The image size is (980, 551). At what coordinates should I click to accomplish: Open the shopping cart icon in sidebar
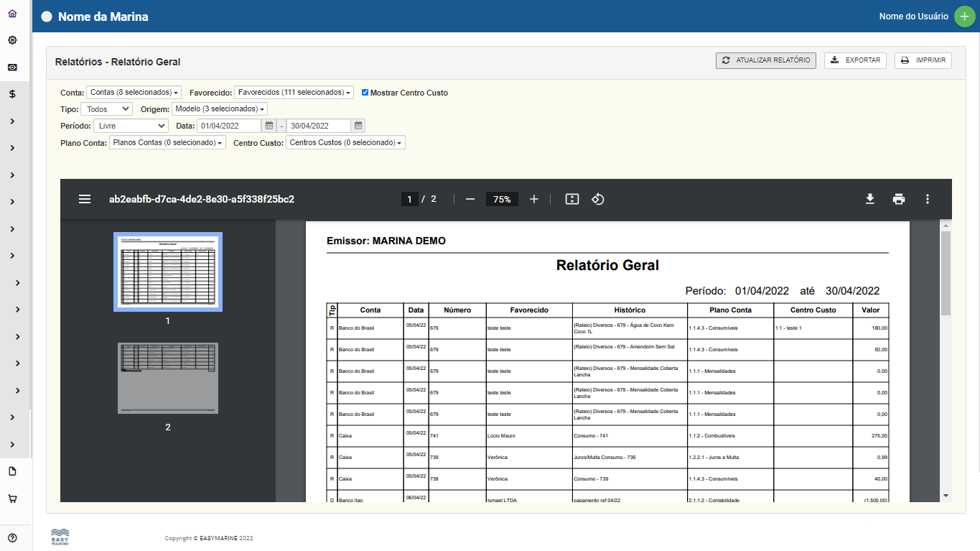coord(12,499)
